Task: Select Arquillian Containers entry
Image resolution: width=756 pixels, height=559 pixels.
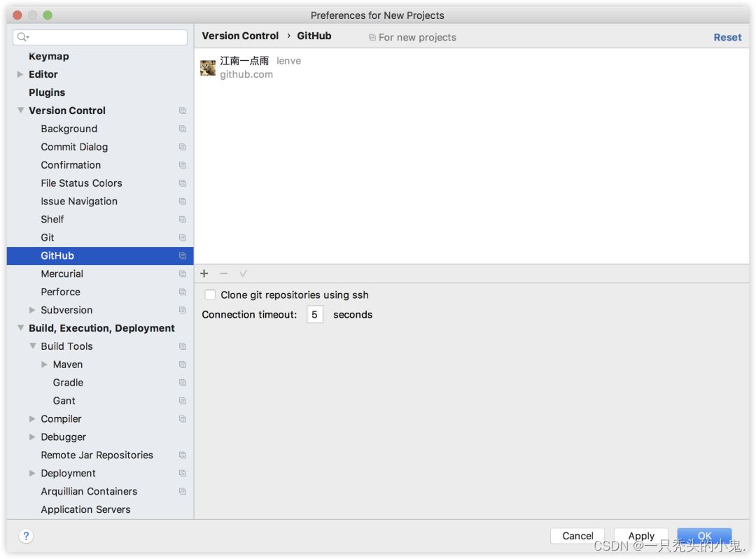Action: [x=89, y=492]
